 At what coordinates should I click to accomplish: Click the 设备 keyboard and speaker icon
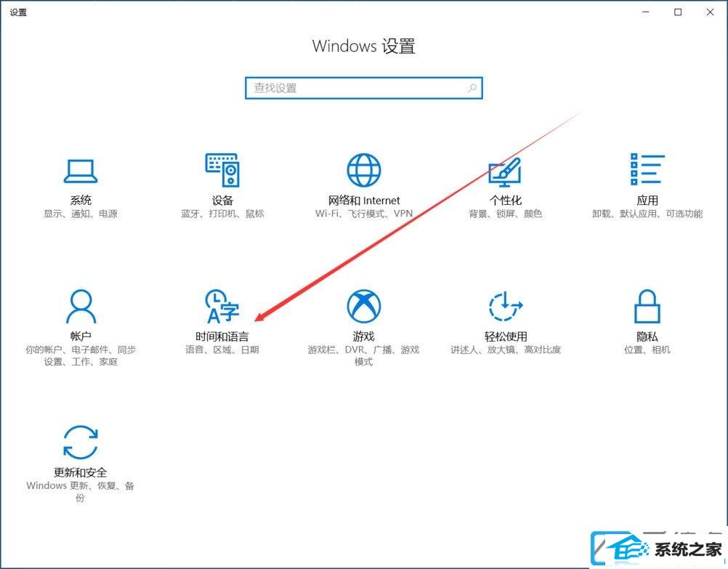pyautogui.click(x=222, y=171)
